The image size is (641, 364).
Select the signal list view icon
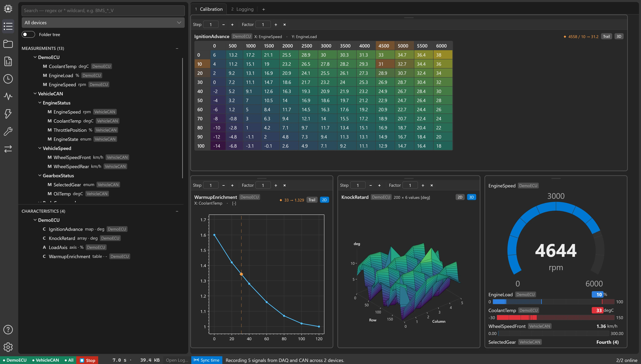tap(8, 26)
